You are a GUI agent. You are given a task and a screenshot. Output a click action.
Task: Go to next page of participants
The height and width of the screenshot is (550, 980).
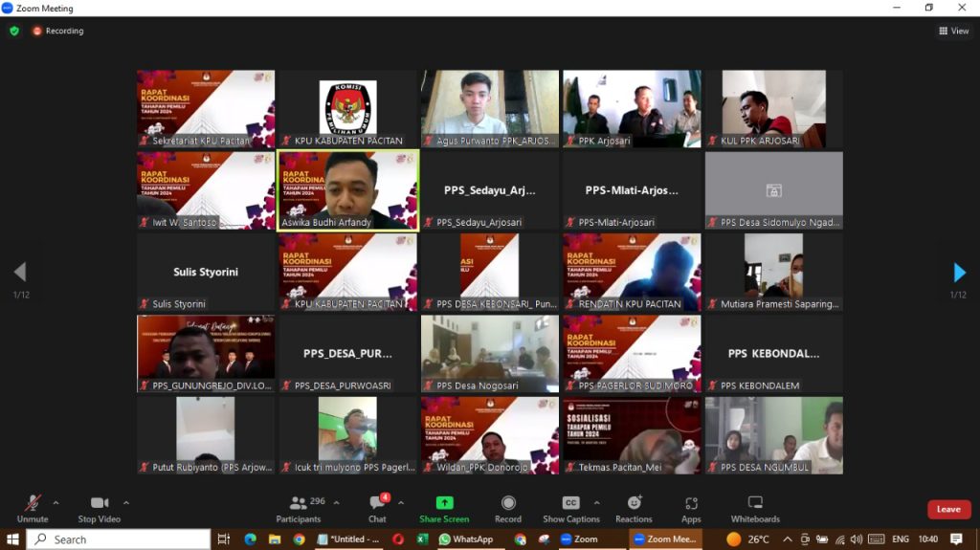pyautogui.click(x=959, y=273)
